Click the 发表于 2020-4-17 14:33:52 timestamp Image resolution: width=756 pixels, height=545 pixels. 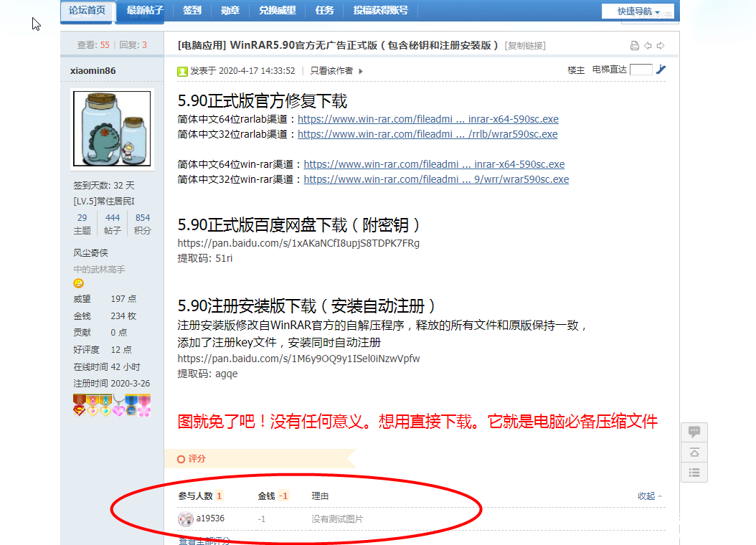[x=242, y=71]
